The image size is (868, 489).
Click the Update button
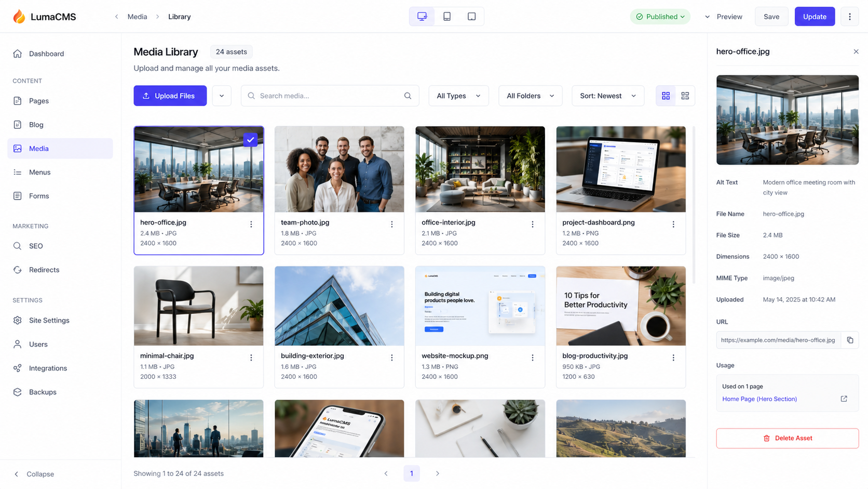coord(815,17)
